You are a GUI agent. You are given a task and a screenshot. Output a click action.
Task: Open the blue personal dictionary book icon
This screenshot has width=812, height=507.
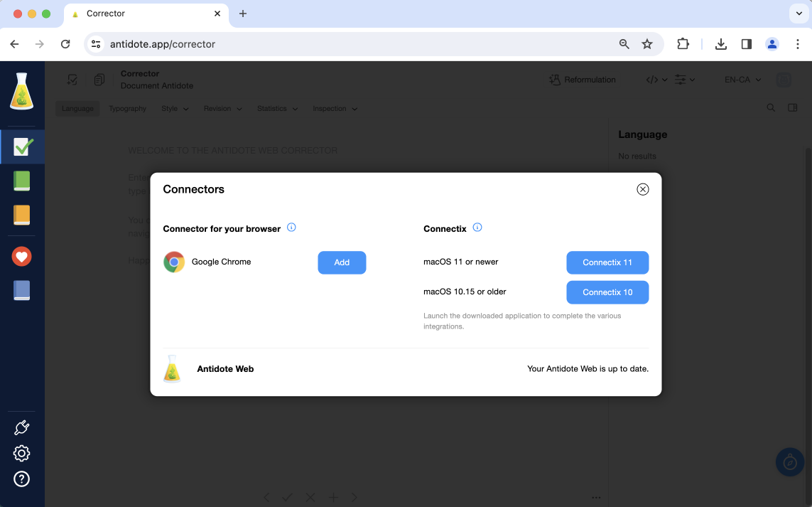[x=22, y=290]
